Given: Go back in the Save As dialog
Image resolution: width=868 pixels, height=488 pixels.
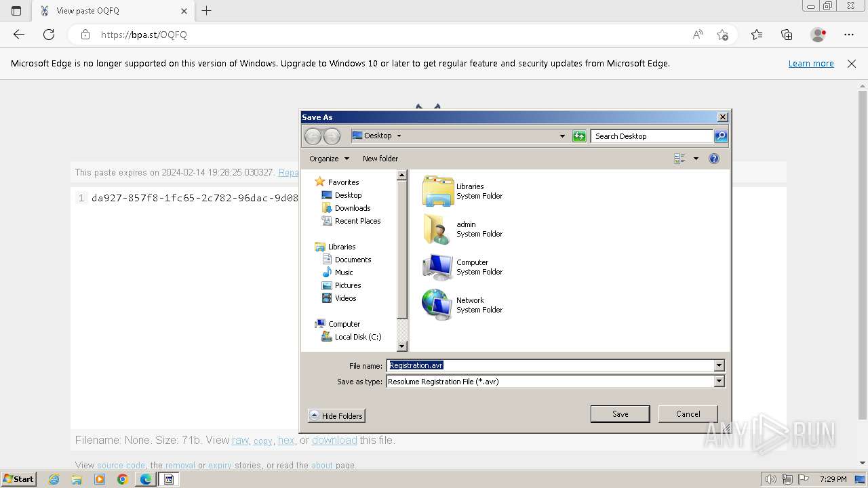Looking at the screenshot, I should coord(313,136).
